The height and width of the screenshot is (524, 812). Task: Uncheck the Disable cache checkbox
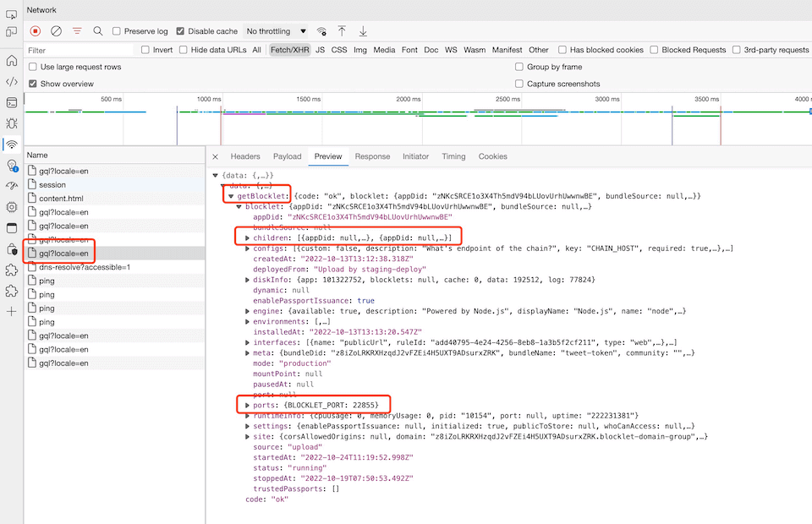181,31
